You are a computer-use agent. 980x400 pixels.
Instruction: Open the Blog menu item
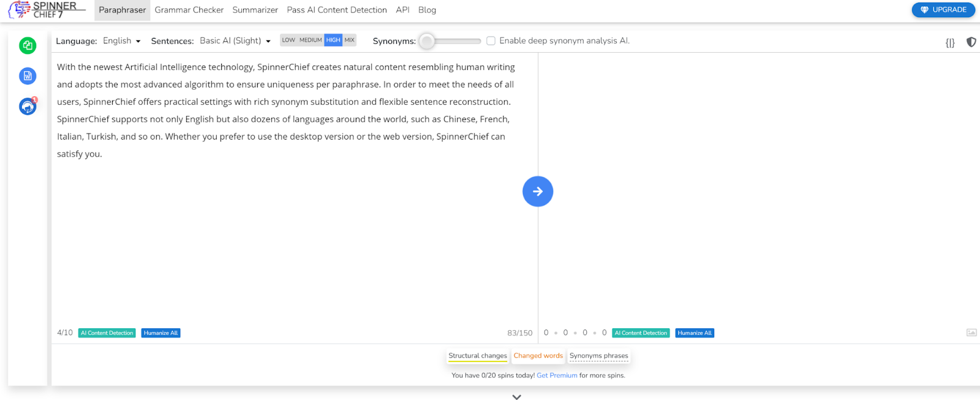[x=427, y=10]
